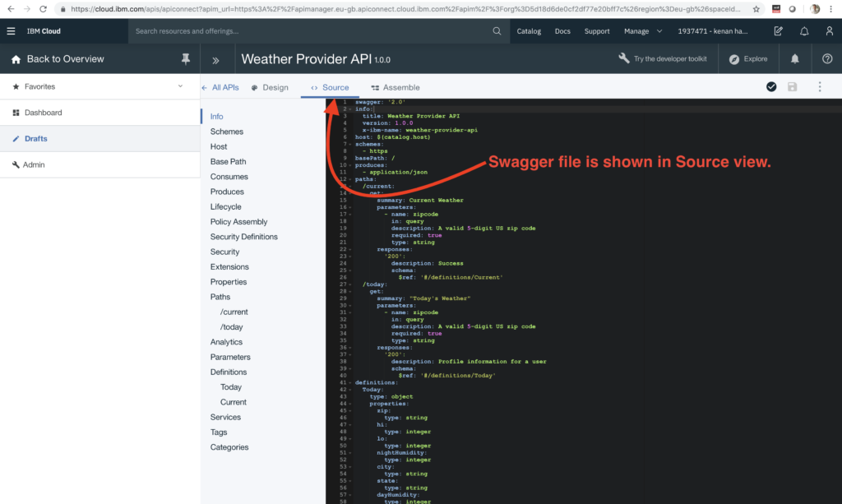Jump to the Categories section
The width and height of the screenshot is (842, 504).
[x=229, y=447]
